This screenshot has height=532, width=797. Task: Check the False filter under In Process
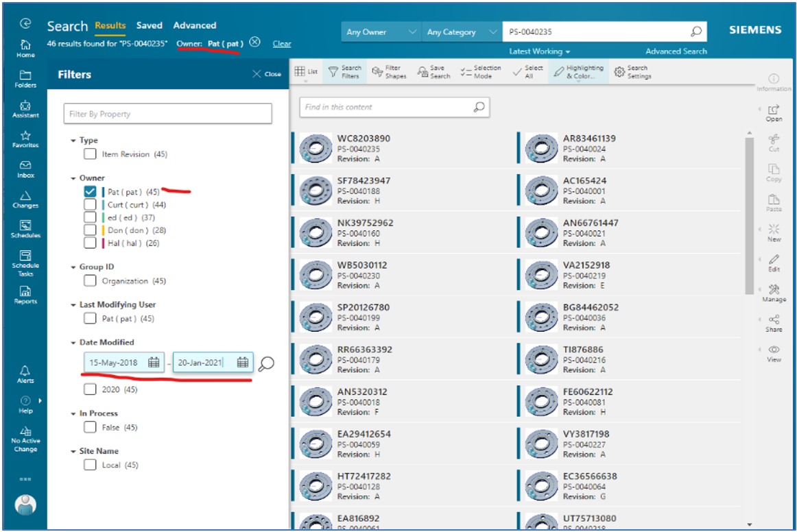(90, 426)
